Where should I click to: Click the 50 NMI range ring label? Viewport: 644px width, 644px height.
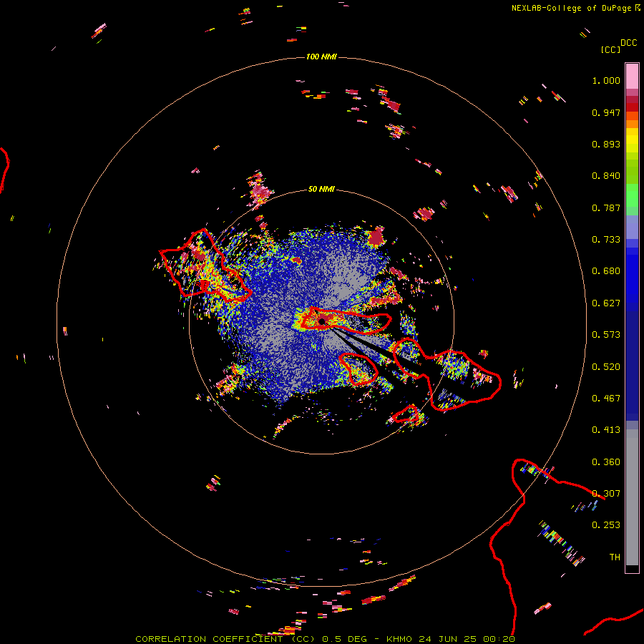(321, 189)
